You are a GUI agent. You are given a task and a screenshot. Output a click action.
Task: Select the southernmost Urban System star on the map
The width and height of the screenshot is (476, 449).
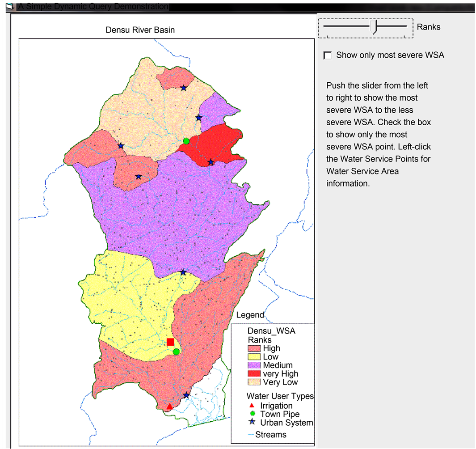[x=186, y=395]
